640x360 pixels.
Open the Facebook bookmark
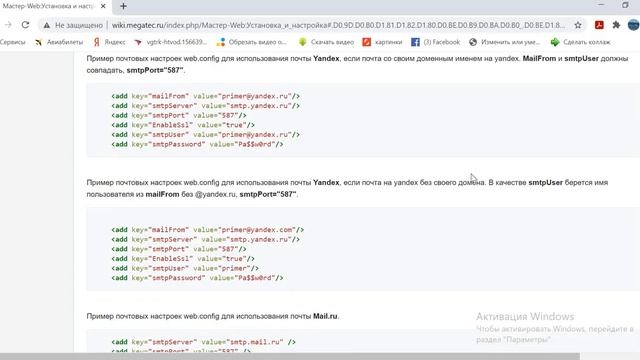436,42
